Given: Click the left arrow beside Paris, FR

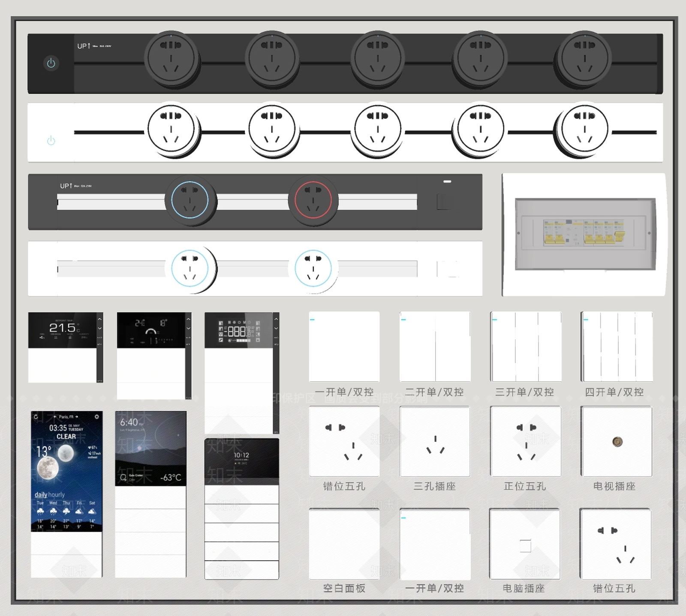Looking at the screenshot, I should click(x=55, y=417).
